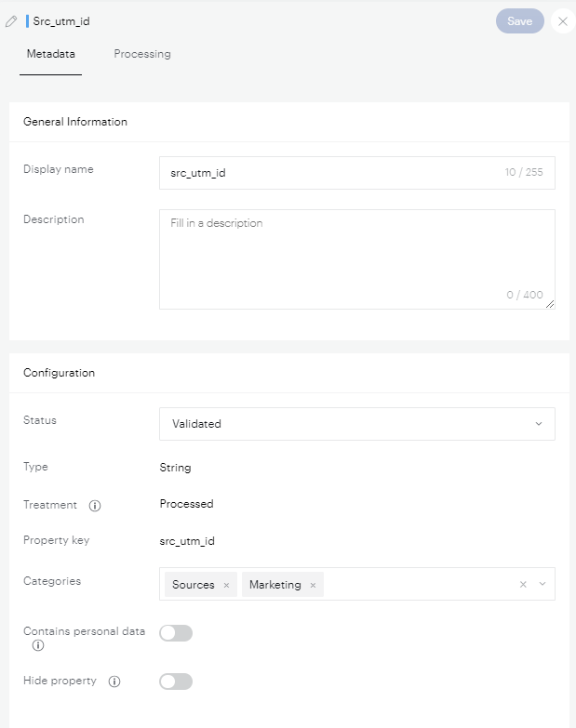The height and width of the screenshot is (728, 576).
Task: Open the Status dropdown showing Validated
Action: point(357,424)
